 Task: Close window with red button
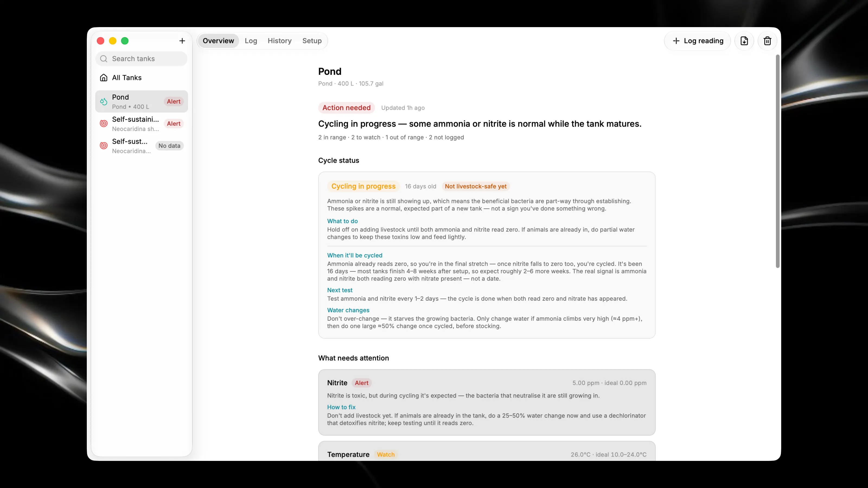[100, 41]
